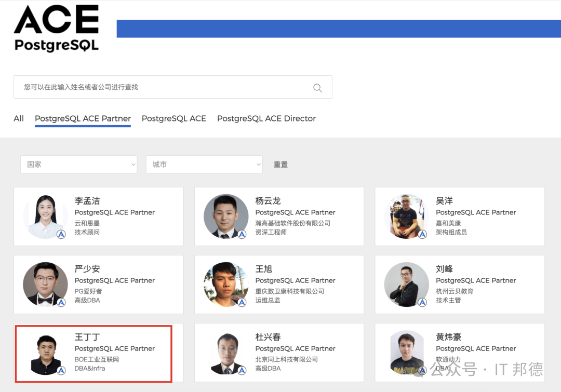Click the company text 重庆数卫康科技有限公司
561x392 pixels.
point(290,291)
